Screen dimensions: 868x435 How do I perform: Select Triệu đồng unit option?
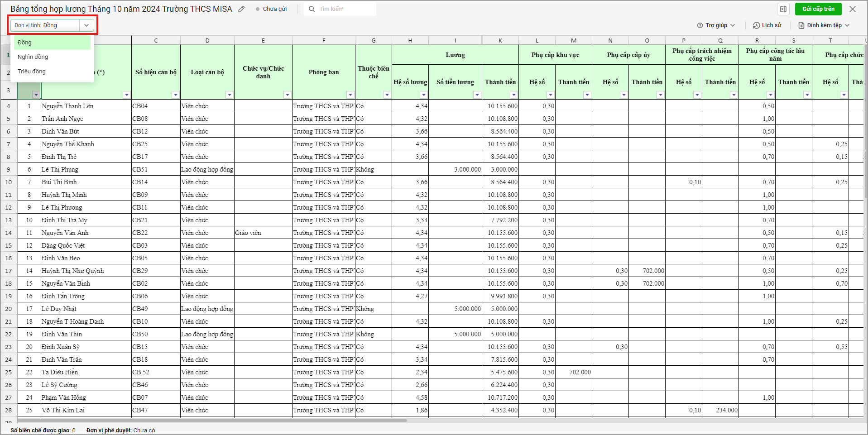coord(32,72)
